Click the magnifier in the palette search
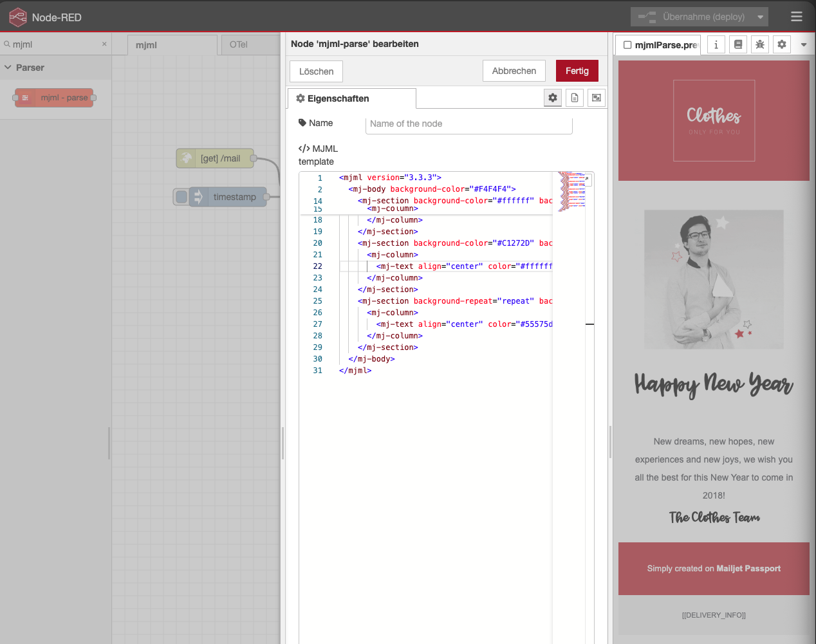Screen dimensions: 816x644 coord(6,44)
